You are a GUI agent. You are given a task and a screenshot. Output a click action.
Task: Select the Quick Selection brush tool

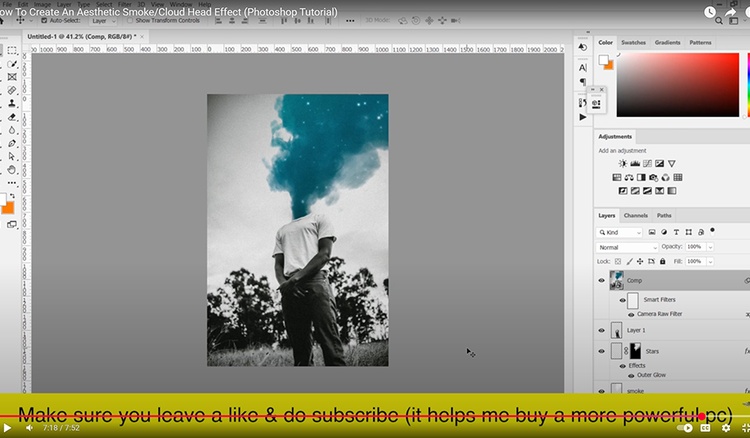coord(12,64)
